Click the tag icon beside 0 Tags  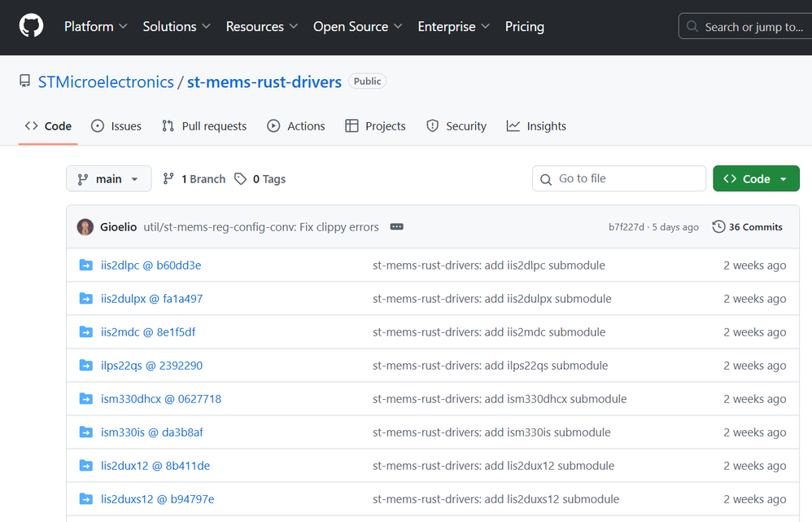[238, 178]
